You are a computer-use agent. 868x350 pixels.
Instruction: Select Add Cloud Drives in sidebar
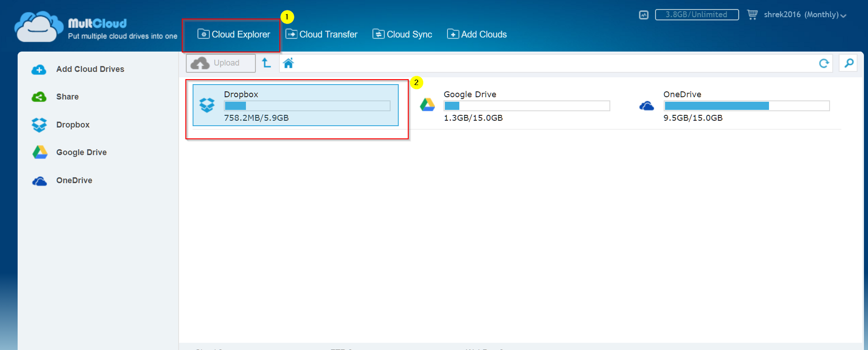[x=90, y=69]
